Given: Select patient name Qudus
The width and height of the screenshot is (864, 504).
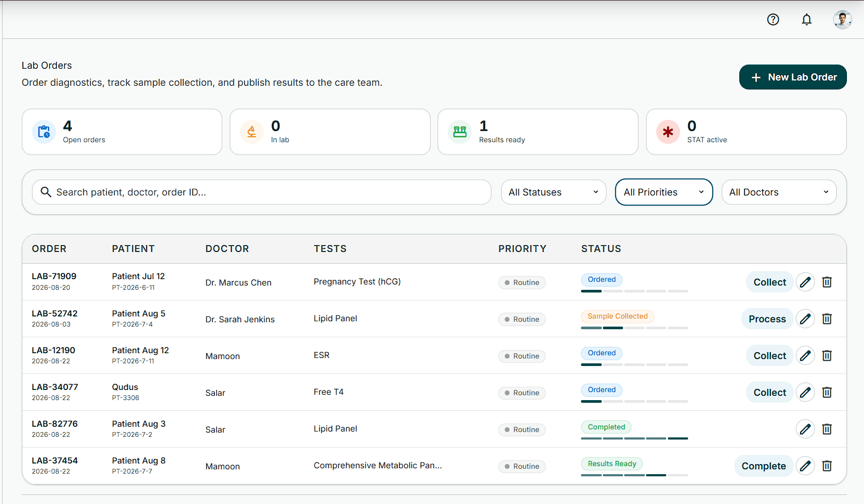Looking at the screenshot, I should point(125,387).
